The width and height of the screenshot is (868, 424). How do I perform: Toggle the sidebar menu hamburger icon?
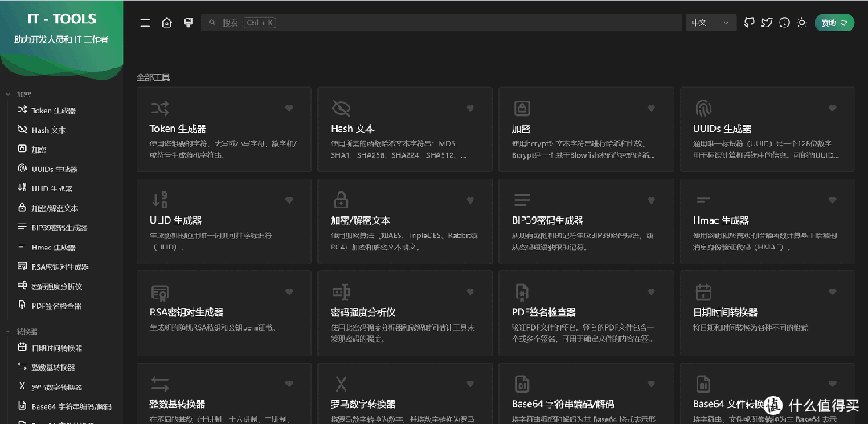pyautogui.click(x=145, y=23)
